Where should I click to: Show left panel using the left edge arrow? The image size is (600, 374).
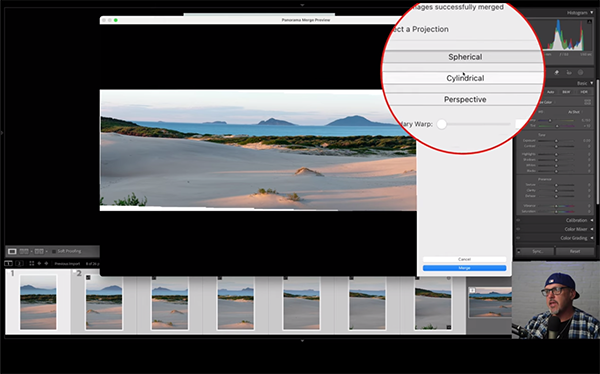2,133
